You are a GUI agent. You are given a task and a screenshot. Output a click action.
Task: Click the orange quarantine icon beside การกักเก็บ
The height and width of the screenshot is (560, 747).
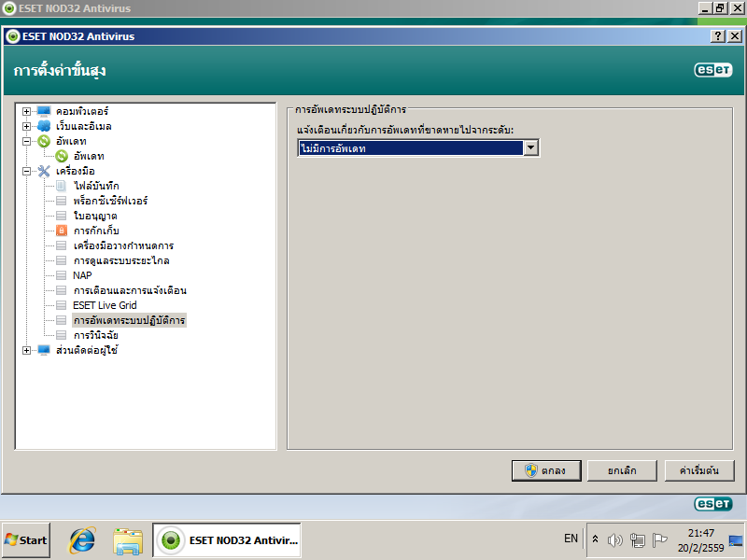pos(61,231)
